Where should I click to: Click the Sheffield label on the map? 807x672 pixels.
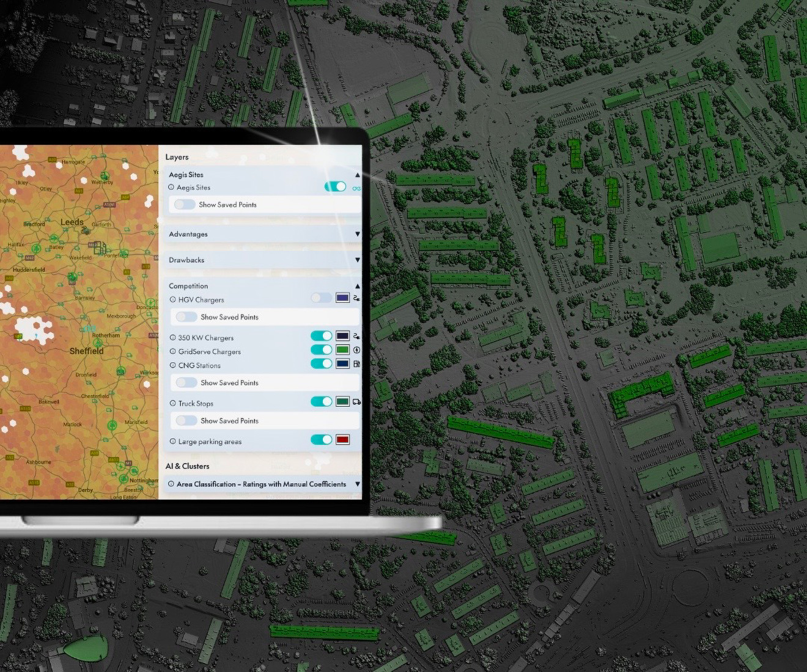click(x=86, y=351)
